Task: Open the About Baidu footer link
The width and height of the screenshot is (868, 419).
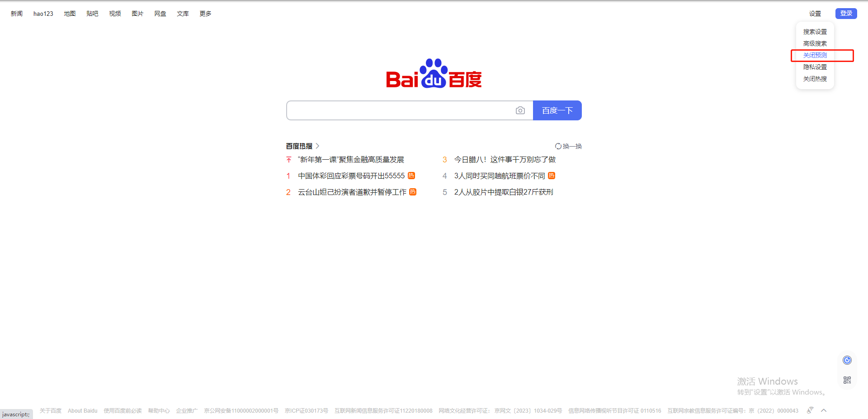Action: click(83, 411)
